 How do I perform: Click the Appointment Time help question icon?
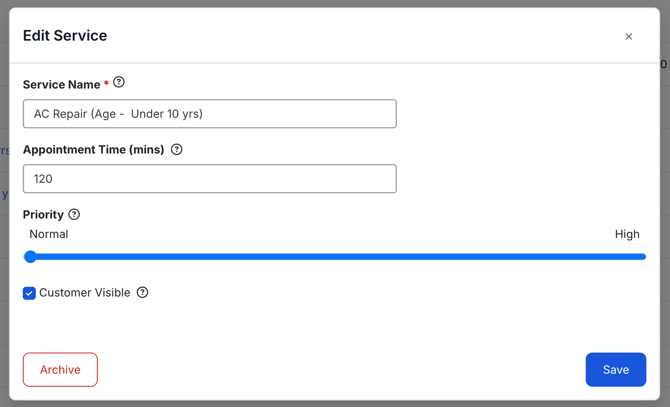pos(176,149)
